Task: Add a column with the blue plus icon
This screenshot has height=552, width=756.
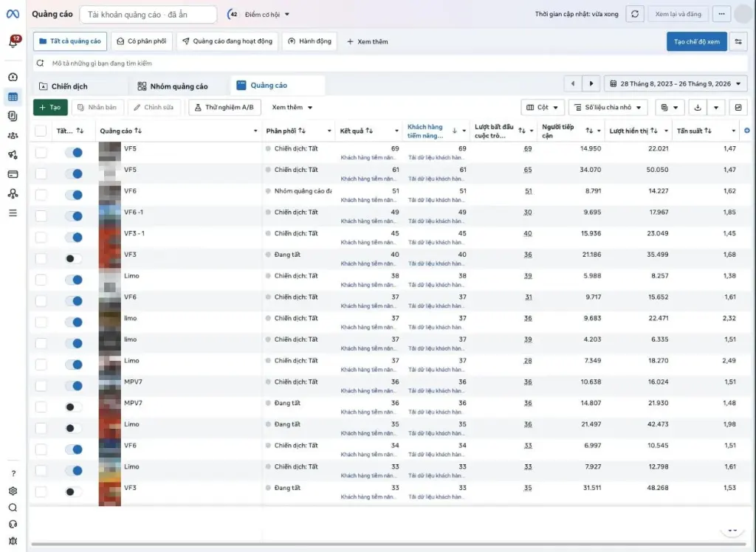Action: pyautogui.click(x=747, y=131)
